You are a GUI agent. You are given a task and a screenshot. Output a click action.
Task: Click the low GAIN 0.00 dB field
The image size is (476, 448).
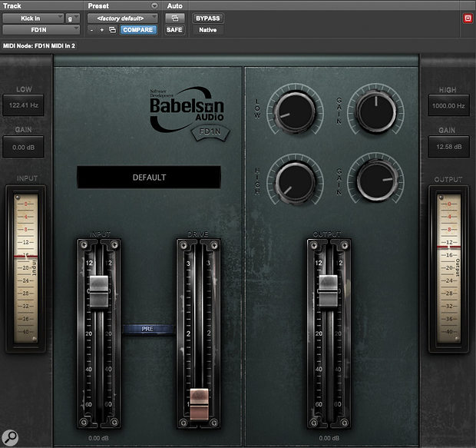23,147
